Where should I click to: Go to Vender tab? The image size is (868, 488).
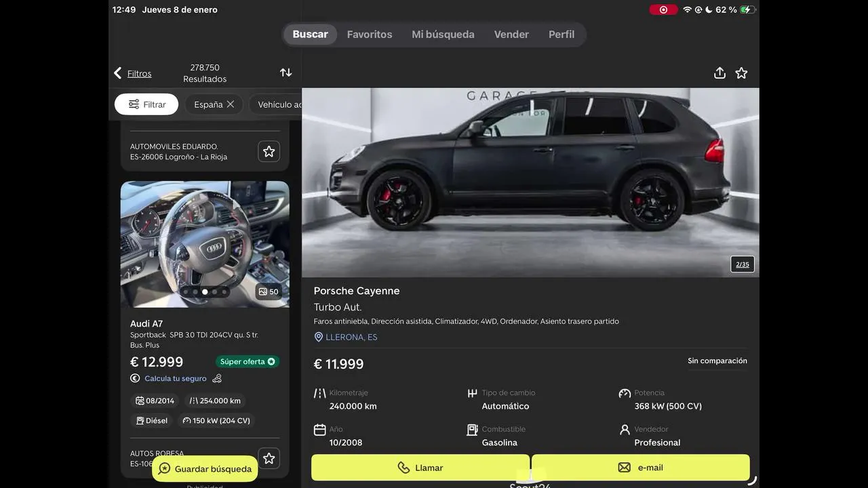point(511,35)
